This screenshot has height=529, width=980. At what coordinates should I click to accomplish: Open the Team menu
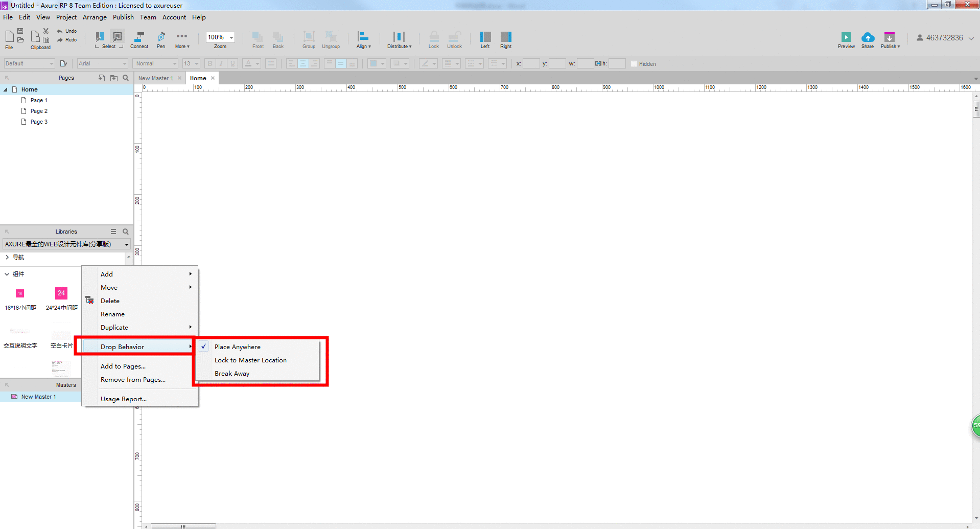(x=148, y=17)
